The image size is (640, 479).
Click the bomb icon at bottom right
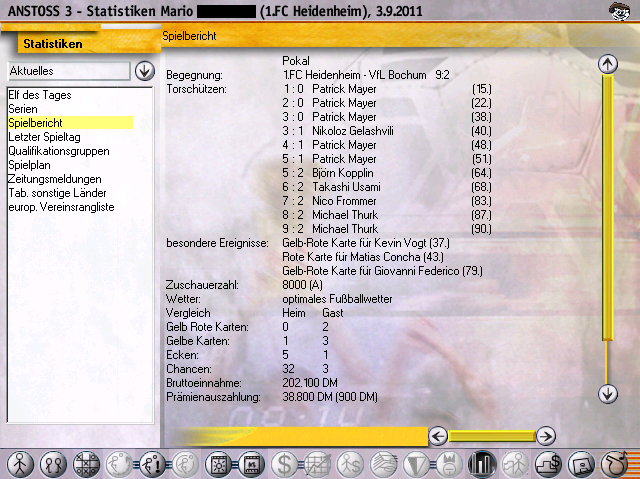click(614, 463)
